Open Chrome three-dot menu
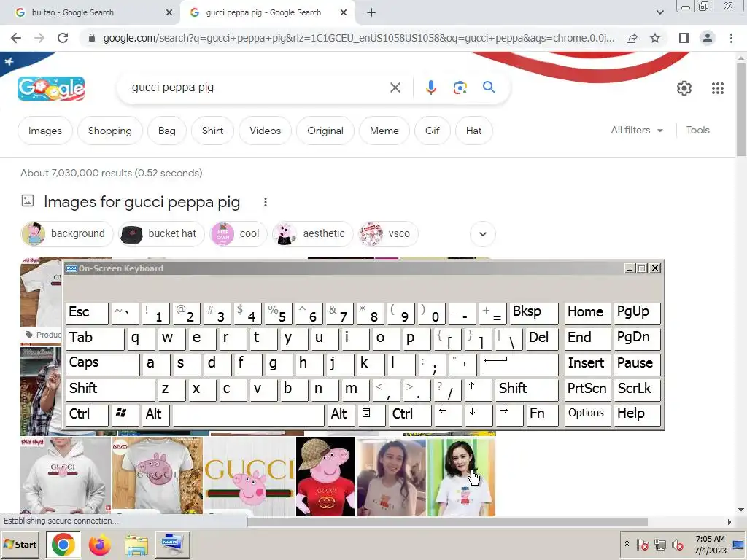The image size is (747, 560). pos(731,38)
